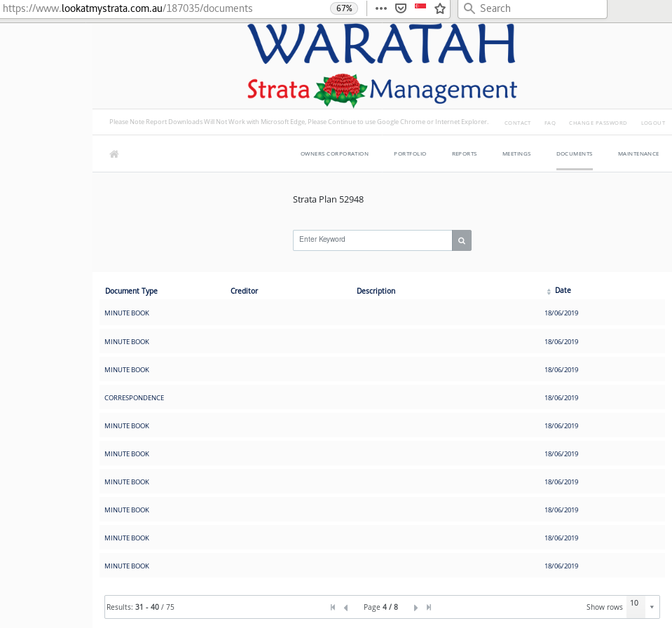Screen dimensions: 672x628
Task: Click the 67% zoom level indicator
Action: click(344, 8)
